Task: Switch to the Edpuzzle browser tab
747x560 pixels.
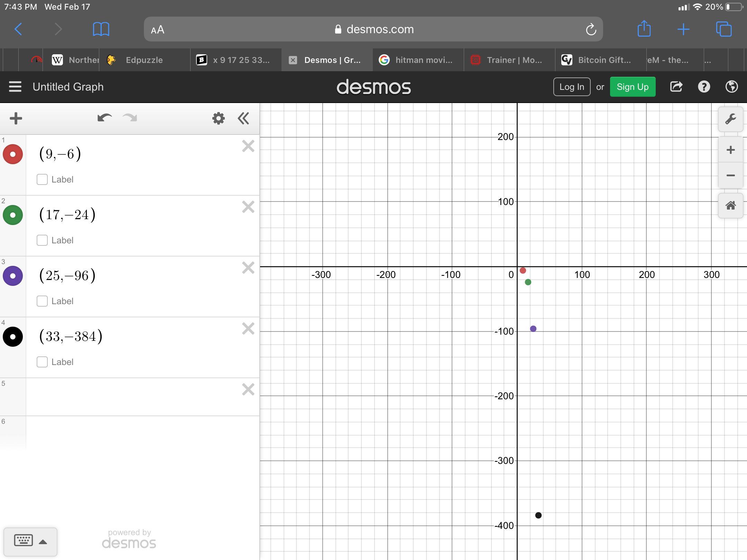Action: pos(144,60)
